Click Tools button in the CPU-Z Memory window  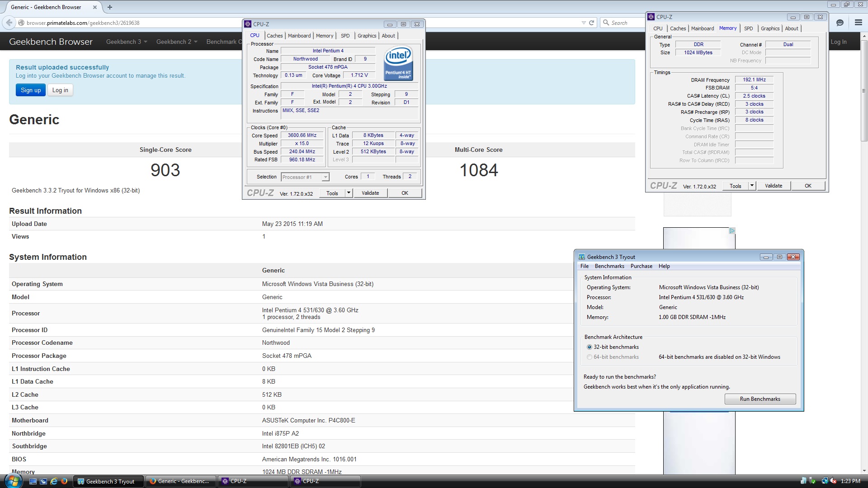736,186
